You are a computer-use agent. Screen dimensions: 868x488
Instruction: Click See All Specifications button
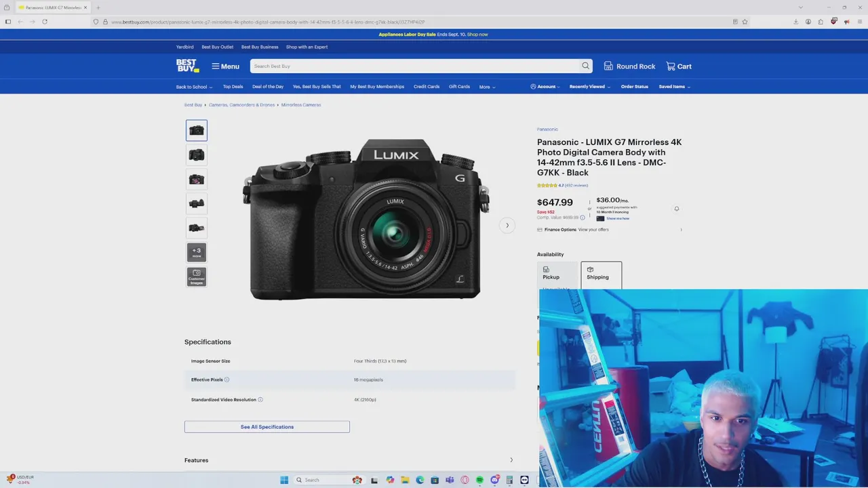(x=267, y=427)
